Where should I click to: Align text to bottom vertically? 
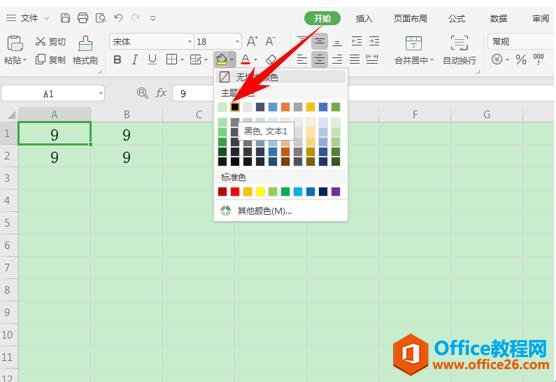[337, 42]
